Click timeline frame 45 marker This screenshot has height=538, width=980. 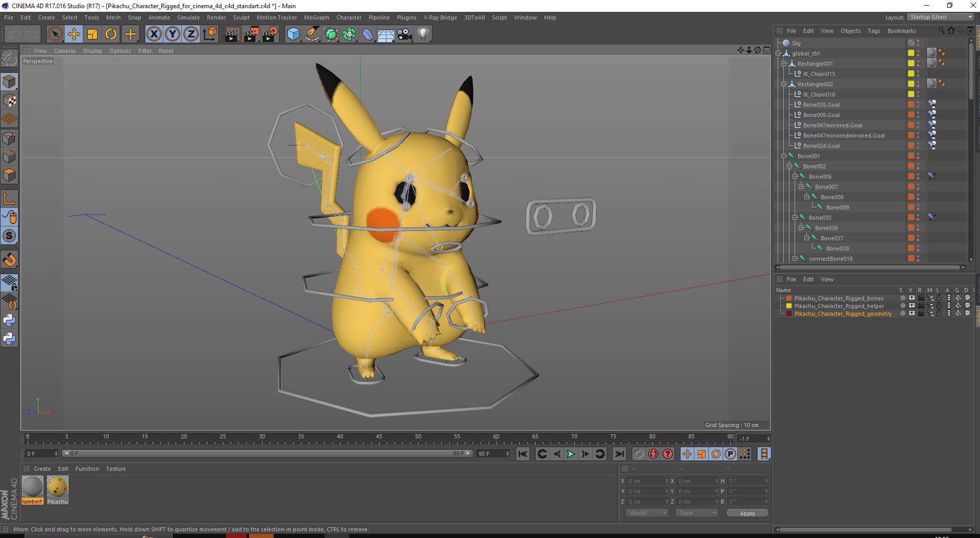(x=379, y=437)
